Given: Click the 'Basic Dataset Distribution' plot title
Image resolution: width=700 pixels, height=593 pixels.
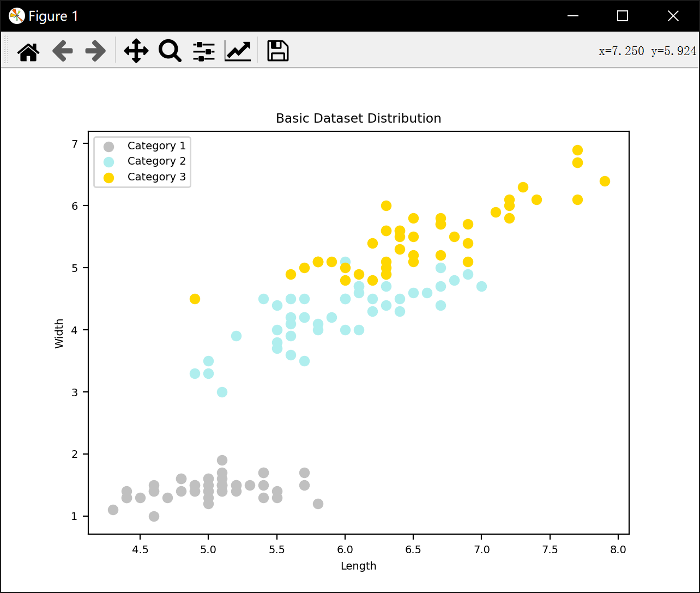Looking at the screenshot, I should [x=359, y=118].
